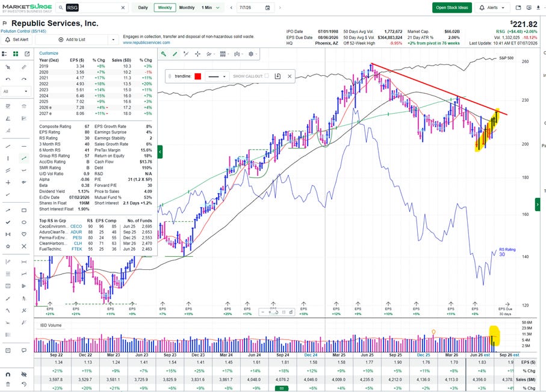This screenshot has height=392, width=546.
Task: Toggle hide all drawings eye icon
Action: [x=23, y=374]
